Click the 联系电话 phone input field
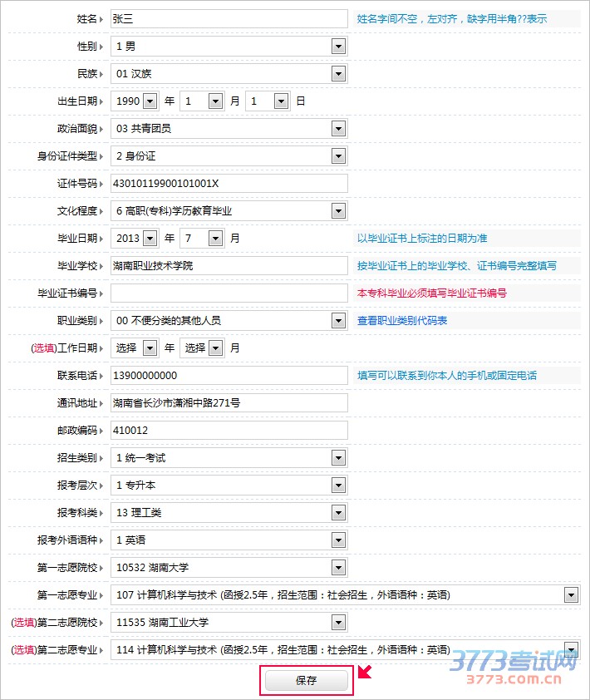Screen dimensions: 590x700 click(229, 376)
